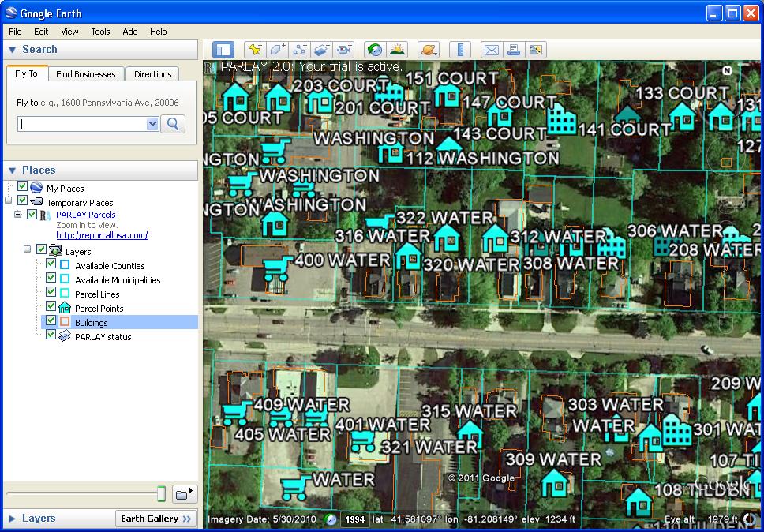
Task: Open the Edit menu
Action: point(41,32)
